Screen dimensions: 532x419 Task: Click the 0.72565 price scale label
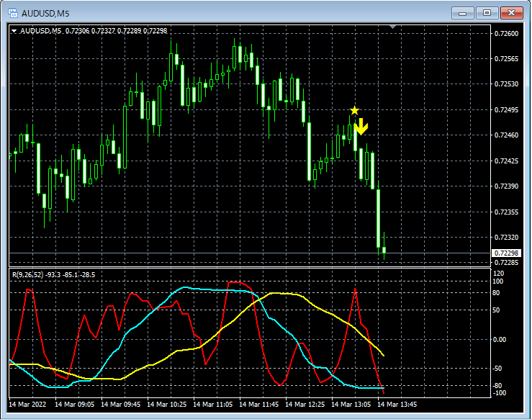[x=507, y=59]
